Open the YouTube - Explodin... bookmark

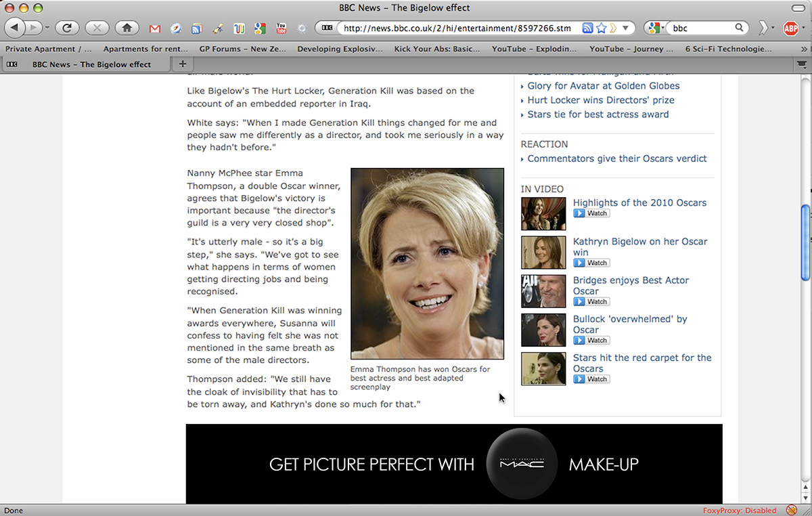tap(535, 49)
